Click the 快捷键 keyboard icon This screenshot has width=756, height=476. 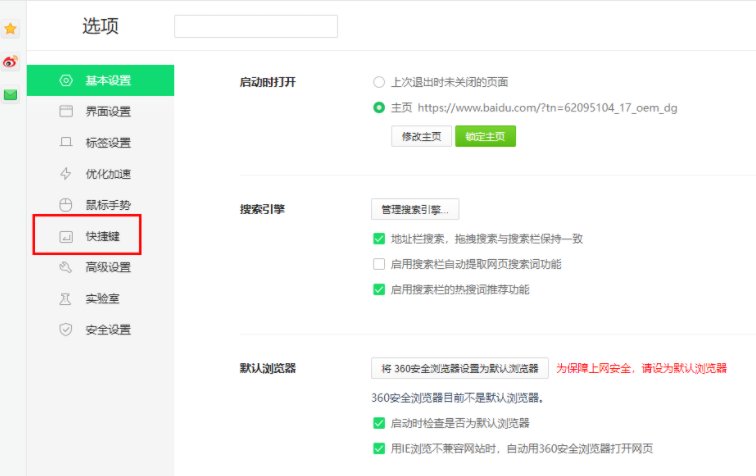click(x=66, y=236)
